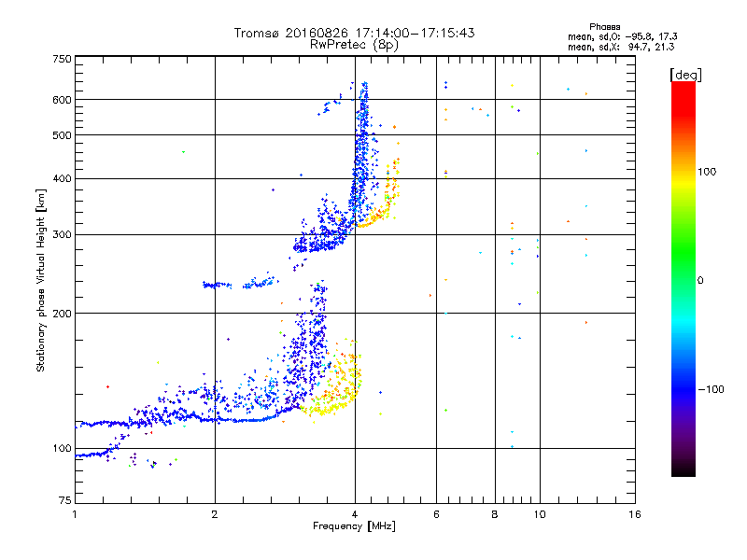
Task: Click the x-axis tick label '10'
Action: (540, 514)
